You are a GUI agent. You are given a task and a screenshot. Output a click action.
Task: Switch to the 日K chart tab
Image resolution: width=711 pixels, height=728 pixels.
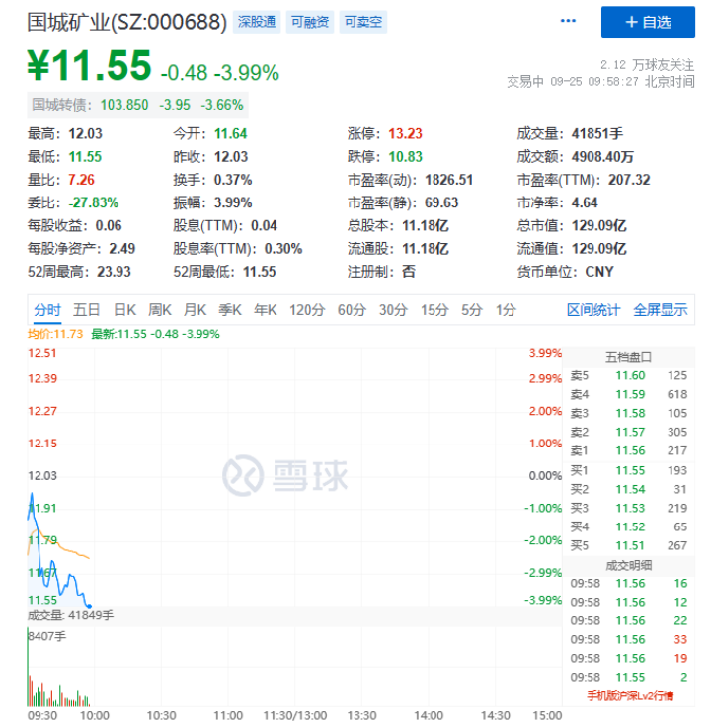pos(124,310)
